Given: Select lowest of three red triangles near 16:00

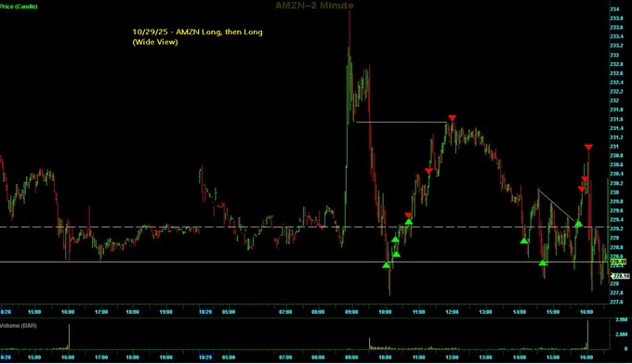Looking at the screenshot, I should tap(582, 189).
